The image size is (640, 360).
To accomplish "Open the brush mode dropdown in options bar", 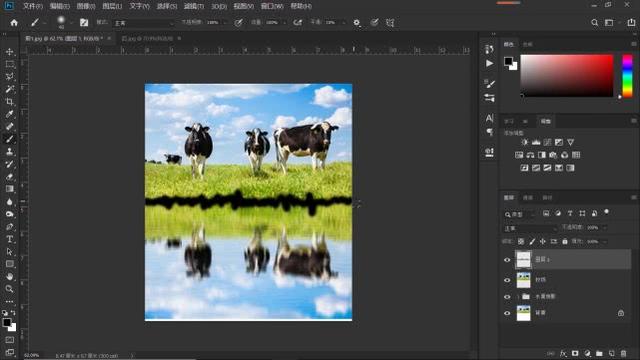I will tap(143, 23).
